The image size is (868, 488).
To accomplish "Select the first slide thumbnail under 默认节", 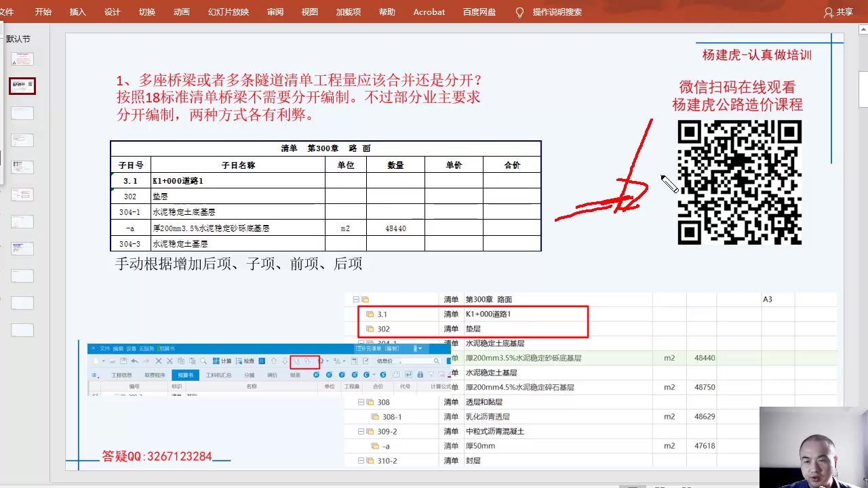I will point(22,59).
